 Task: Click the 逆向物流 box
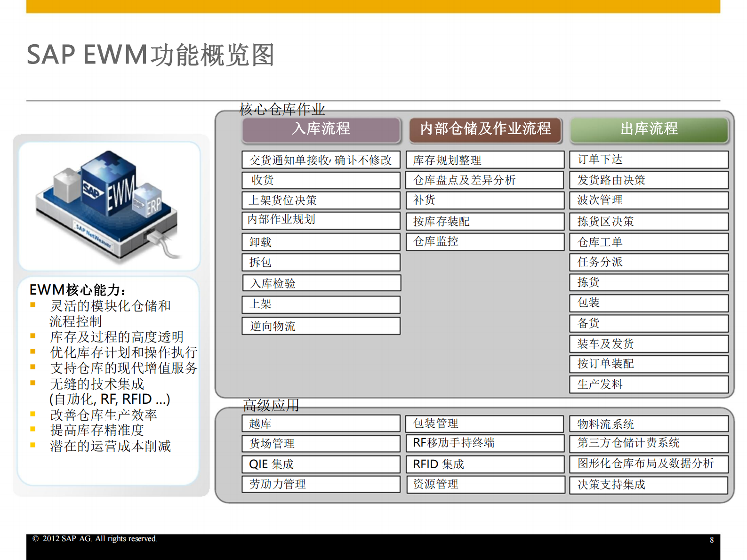point(321,326)
